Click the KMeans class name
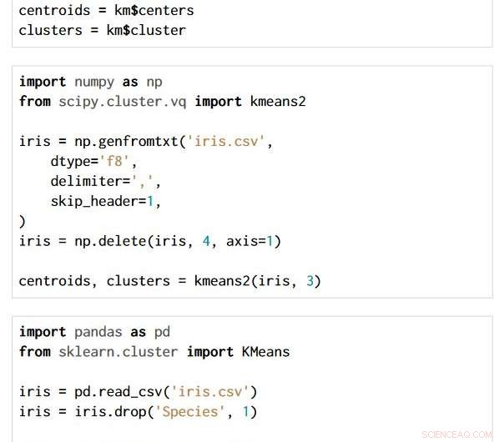This screenshot has height=442, width=504. [266, 352]
